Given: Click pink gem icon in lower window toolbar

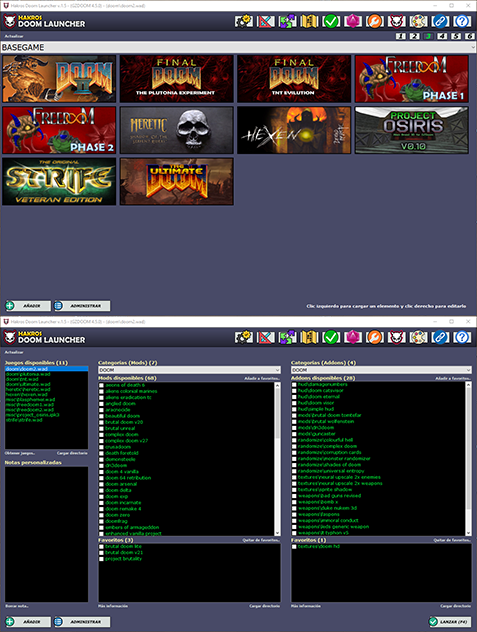Looking at the screenshot, I should click(x=353, y=337).
